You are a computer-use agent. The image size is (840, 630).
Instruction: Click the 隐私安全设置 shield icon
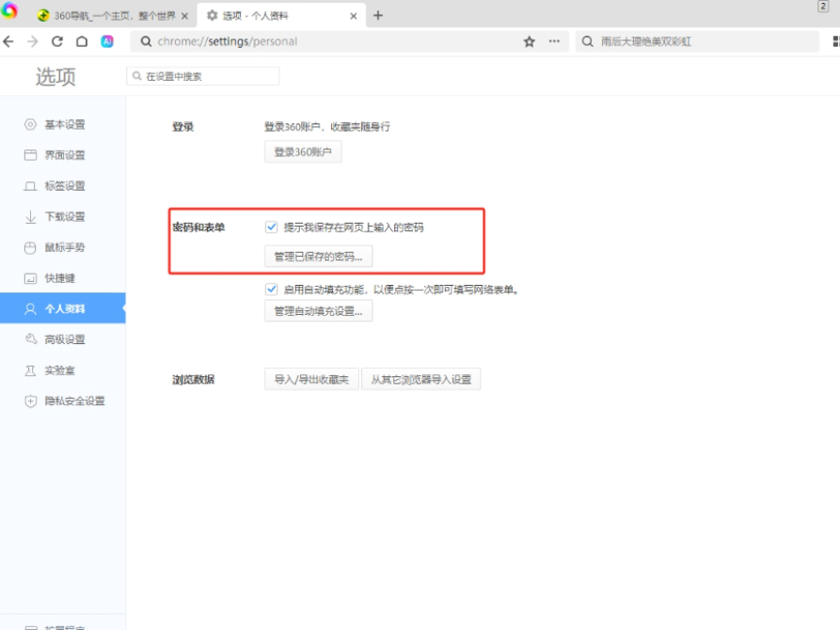[x=30, y=401]
